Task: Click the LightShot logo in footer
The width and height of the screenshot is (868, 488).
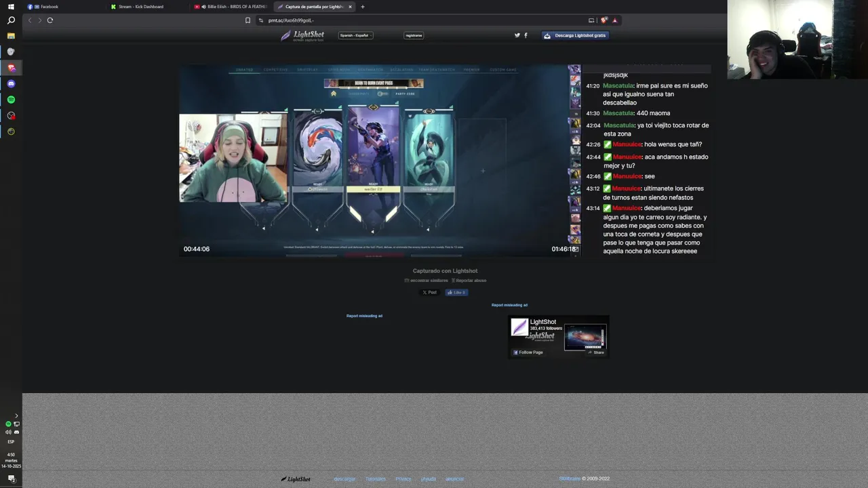Action: [x=296, y=479]
